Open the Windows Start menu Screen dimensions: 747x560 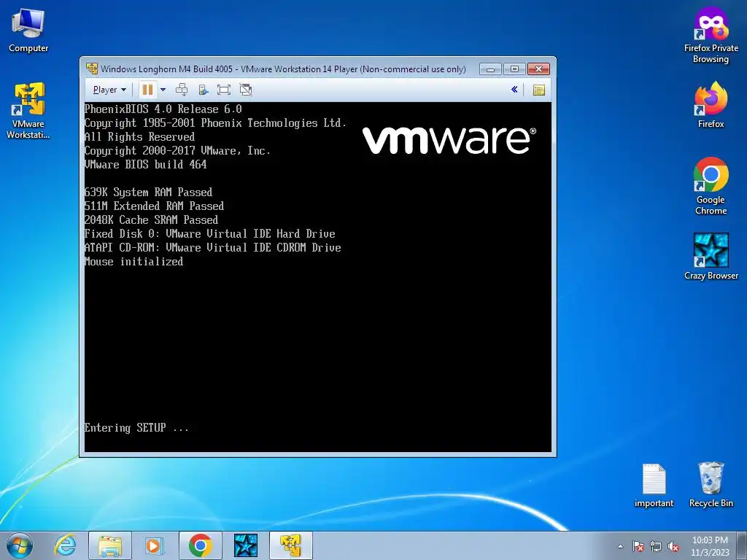tap(20, 545)
